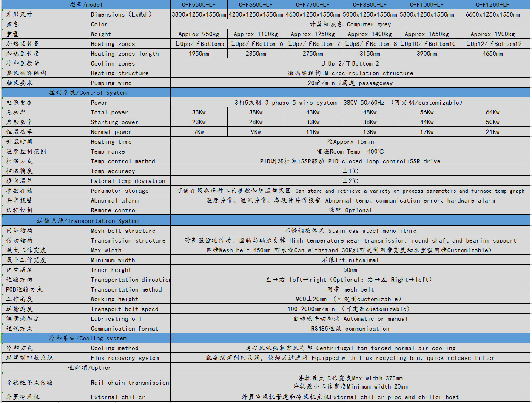Select the 3800x1250x1550mm dimensions cell
The image size is (532, 403).
click(x=199, y=14)
